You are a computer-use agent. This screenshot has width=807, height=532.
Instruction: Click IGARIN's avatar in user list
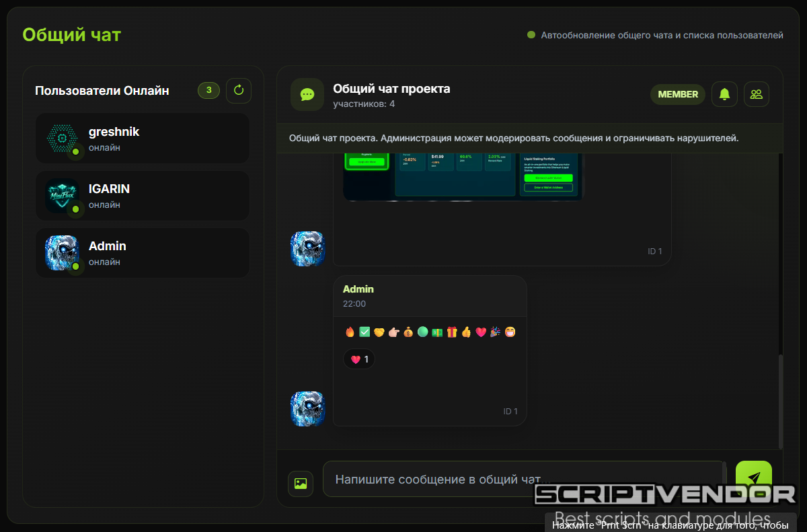pos(63,196)
